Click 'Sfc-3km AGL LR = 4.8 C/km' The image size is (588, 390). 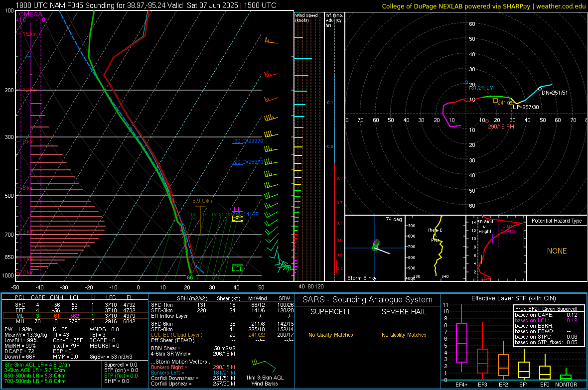coord(37,365)
